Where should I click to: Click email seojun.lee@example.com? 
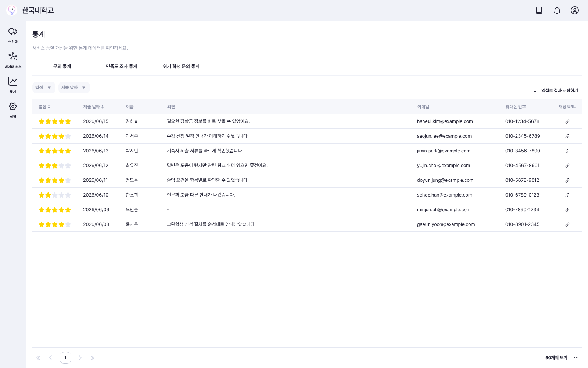[444, 136]
